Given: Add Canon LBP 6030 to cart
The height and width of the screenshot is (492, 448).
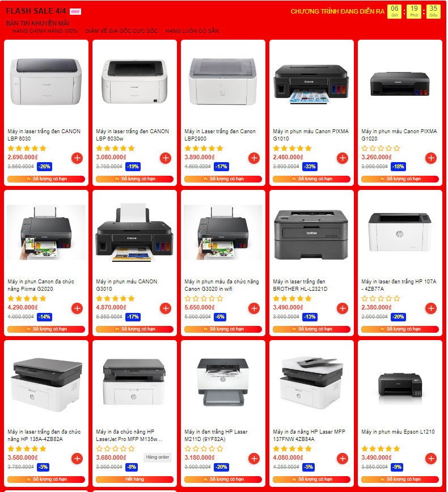Looking at the screenshot, I should 77,158.
